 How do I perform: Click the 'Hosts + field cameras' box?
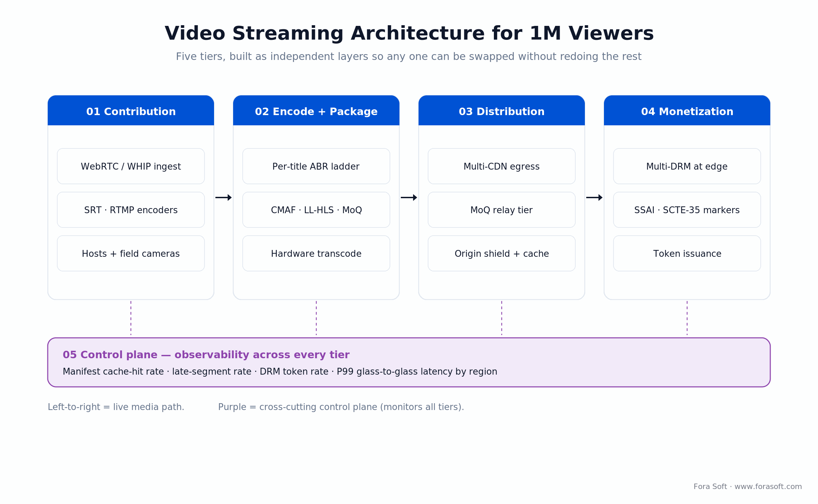tap(131, 253)
